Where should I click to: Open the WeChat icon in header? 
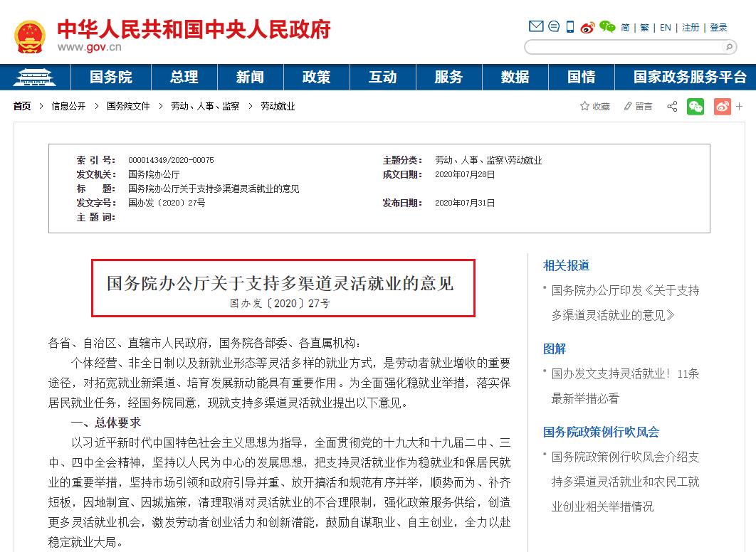tap(607, 27)
